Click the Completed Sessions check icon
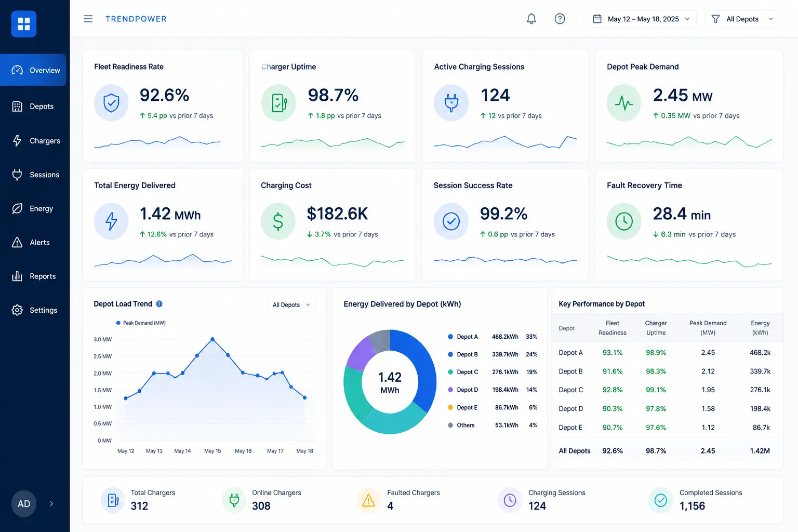798x532 pixels. (660, 500)
